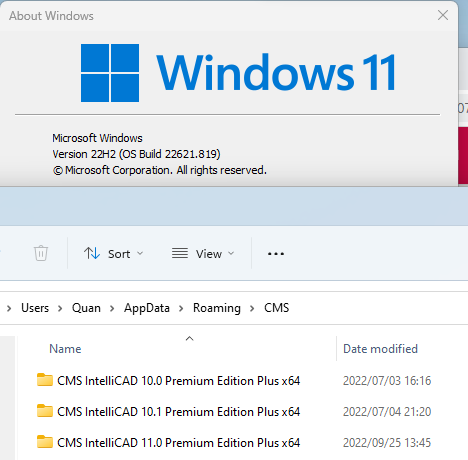The height and width of the screenshot is (460, 468).
Task: Click folder icon of IntelliCAD 10.1 row
Action: pos(45,411)
